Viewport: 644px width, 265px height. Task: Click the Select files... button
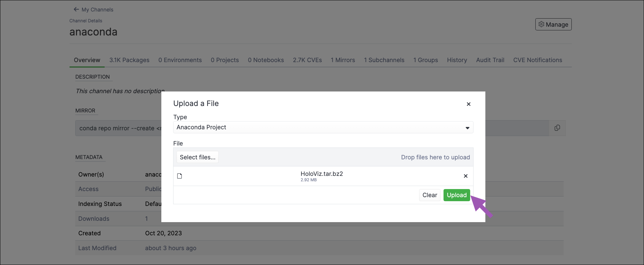click(x=197, y=157)
